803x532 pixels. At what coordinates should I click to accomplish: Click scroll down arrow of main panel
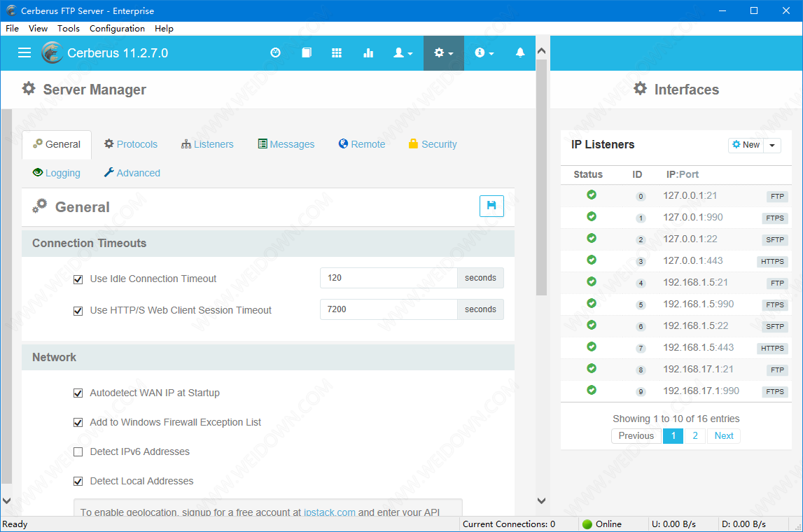coord(541,500)
